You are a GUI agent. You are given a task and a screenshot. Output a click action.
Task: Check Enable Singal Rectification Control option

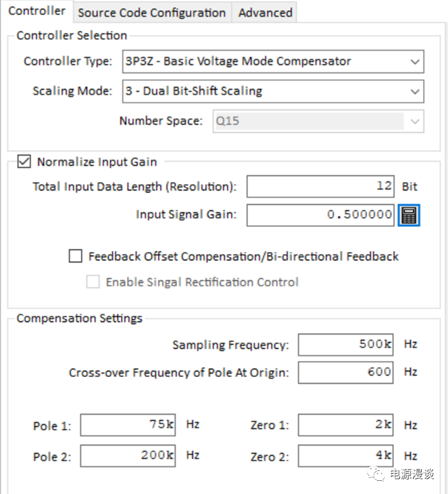coord(93,282)
